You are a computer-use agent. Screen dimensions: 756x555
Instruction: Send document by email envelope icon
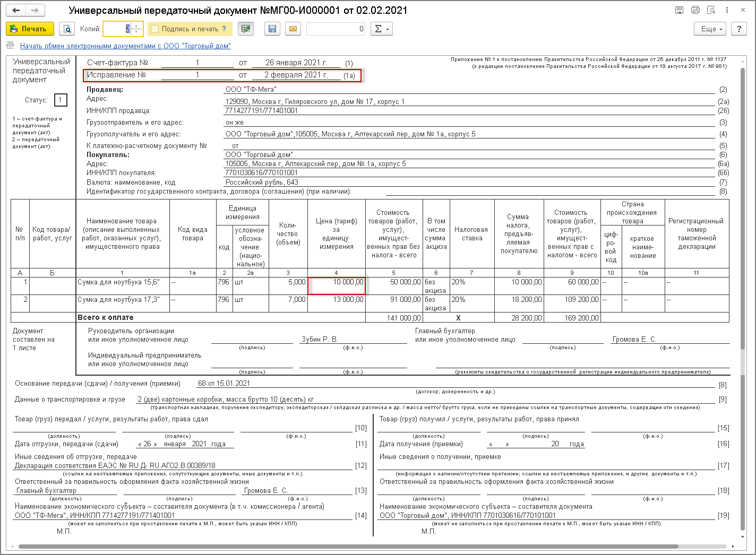click(293, 29)
